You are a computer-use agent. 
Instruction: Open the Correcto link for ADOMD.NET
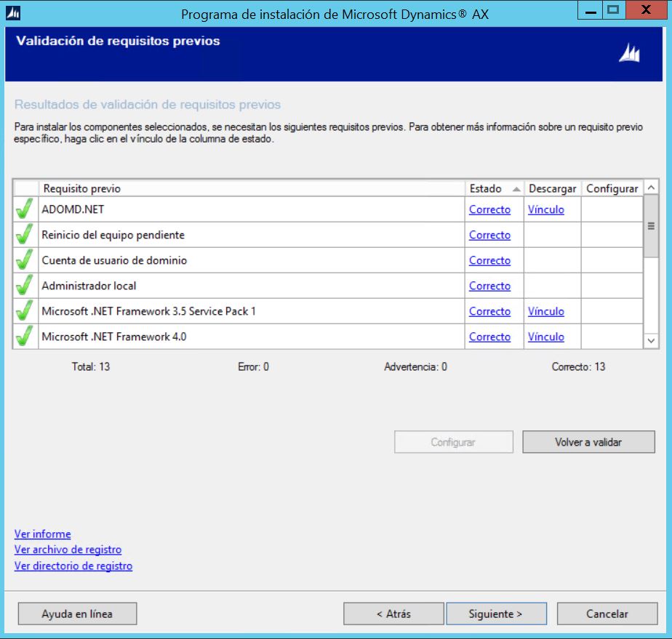[489, 209]
